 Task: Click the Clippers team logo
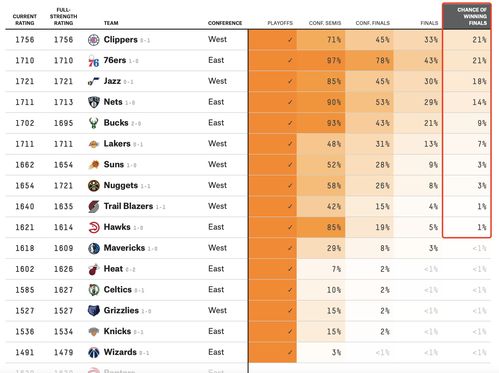pos(94,40)
